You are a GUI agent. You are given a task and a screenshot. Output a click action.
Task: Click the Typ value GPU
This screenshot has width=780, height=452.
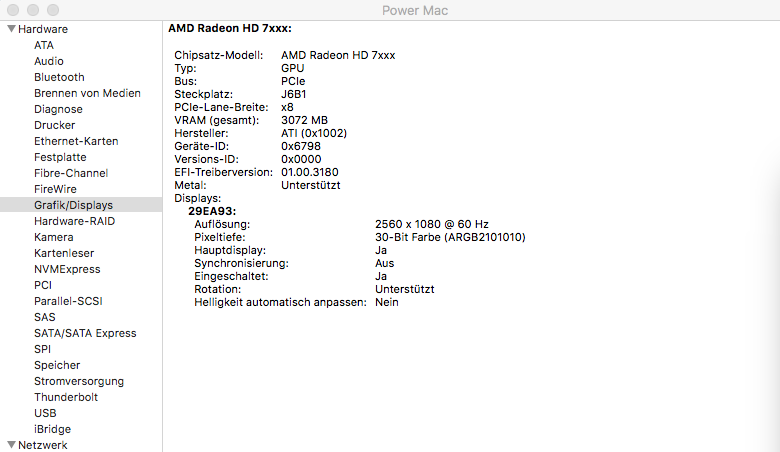(x=292, y=68)
